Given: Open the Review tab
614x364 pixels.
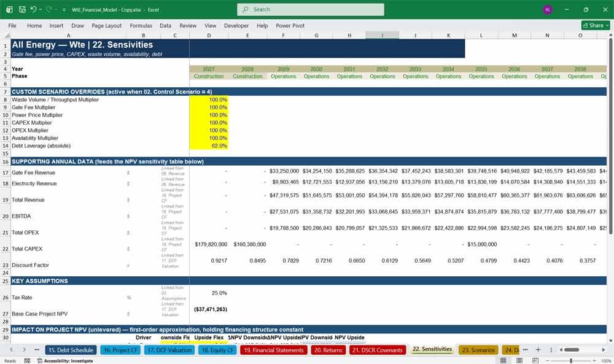Looking at the screenshot, I should [x=188, y=25].
